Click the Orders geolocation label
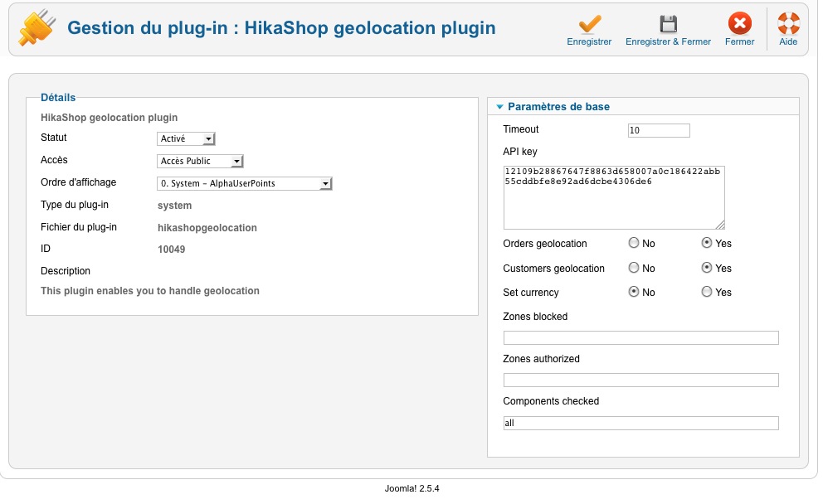 point(545,244)
